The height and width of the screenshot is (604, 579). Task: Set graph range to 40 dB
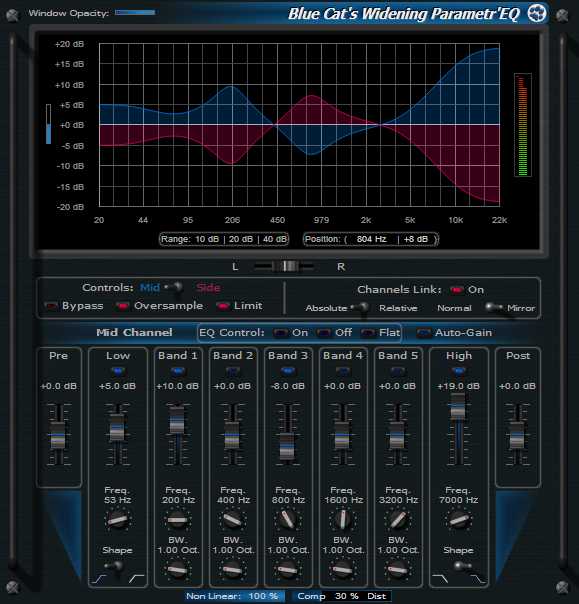275,239
